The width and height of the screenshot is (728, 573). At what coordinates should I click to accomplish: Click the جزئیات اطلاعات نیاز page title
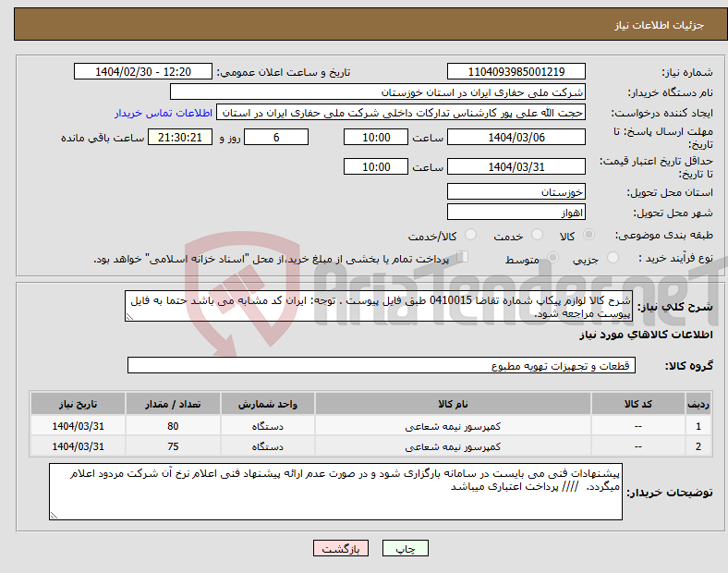[x=660, y=25]
